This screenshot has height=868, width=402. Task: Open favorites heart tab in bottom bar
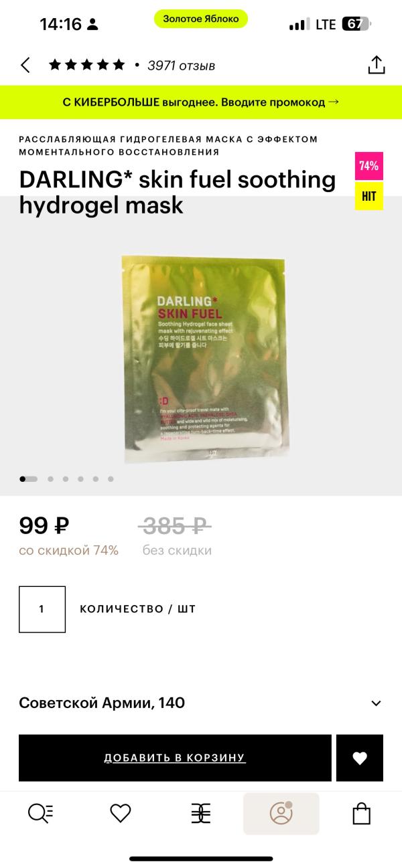(x=121, y=813)
